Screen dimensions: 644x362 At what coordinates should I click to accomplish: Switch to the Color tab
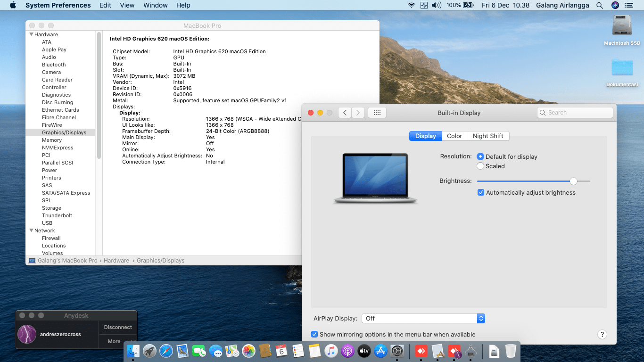pyautogui.click(x=454, y=136)
